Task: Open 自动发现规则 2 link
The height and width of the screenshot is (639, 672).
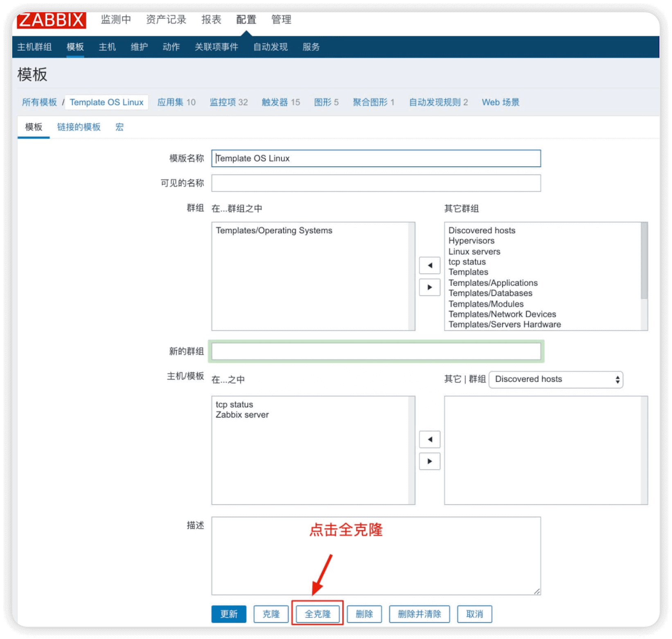Action: click(x=438, y=102)
